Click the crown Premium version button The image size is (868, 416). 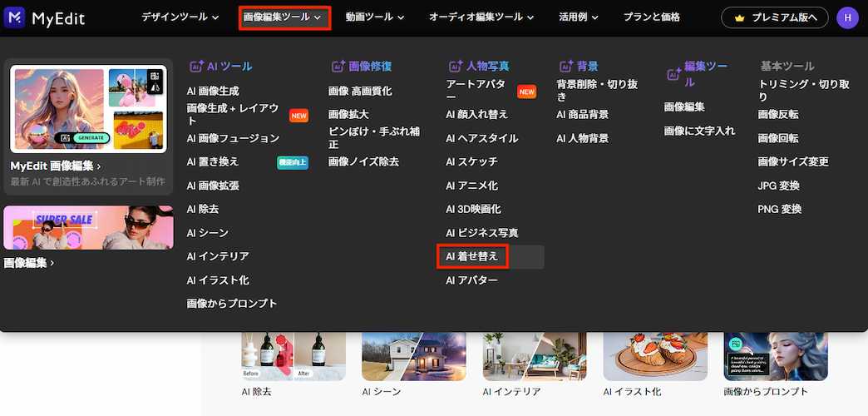(774, 17)
